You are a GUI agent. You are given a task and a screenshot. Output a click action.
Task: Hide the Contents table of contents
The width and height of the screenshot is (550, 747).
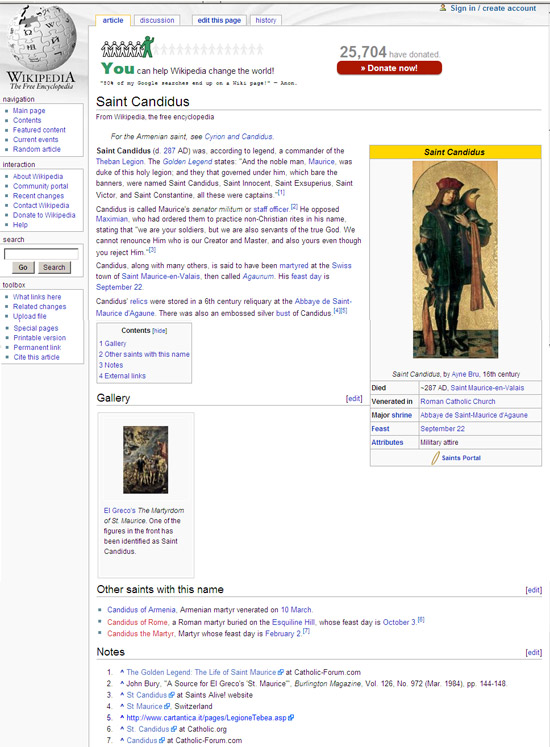coord(160,331)
